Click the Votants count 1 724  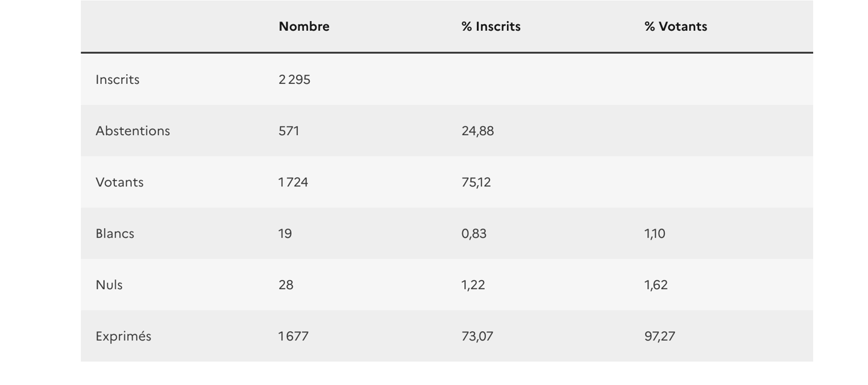pos(293,182)
